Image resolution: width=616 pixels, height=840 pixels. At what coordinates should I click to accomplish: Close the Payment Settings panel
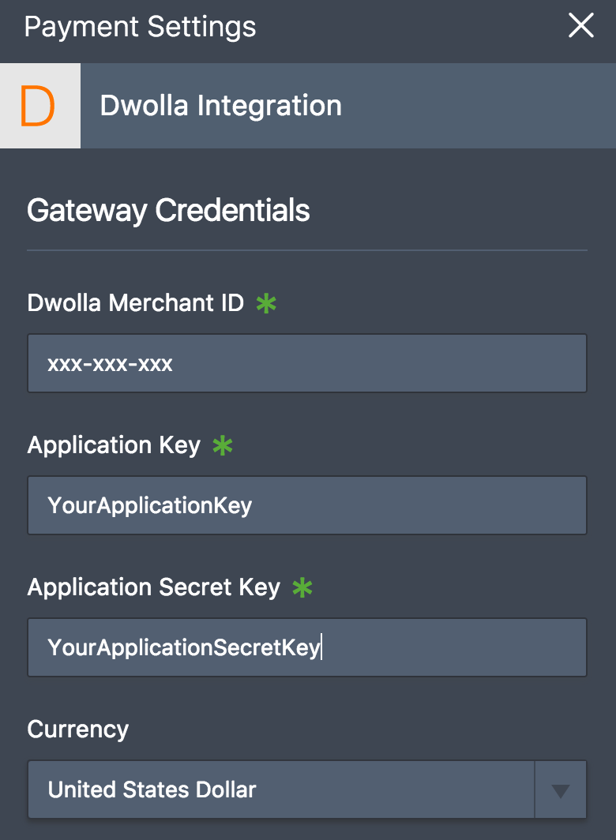[581, 26]
